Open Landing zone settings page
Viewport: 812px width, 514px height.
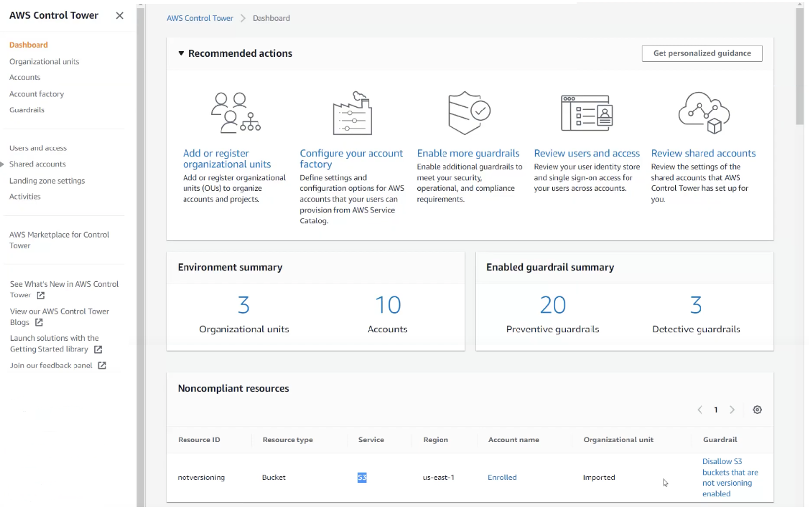pos(47,181)
